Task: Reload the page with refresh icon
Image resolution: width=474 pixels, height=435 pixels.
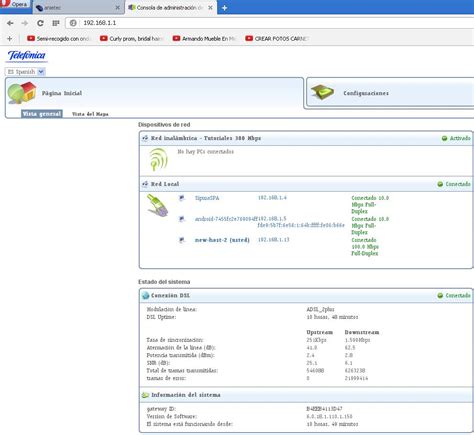Action: 40,23
